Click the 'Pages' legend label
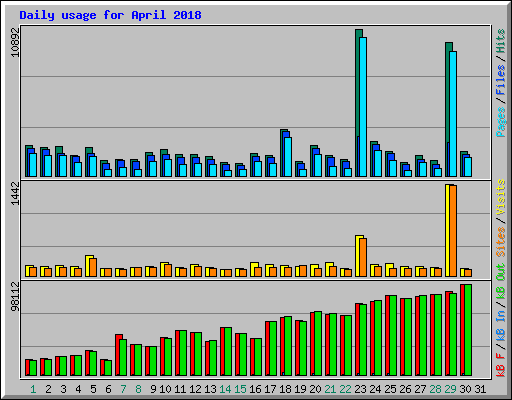The height and width of the screenshot is (400, 512). 501,122
